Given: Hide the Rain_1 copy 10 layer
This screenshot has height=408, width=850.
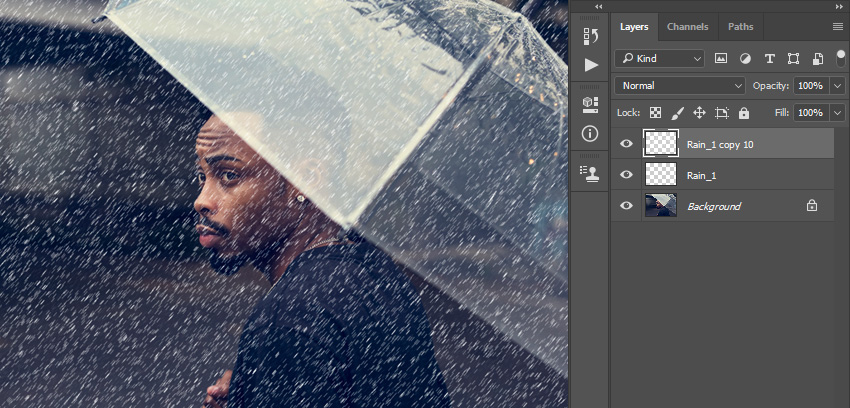Looking at the screenshot, I should click(626, 144).
